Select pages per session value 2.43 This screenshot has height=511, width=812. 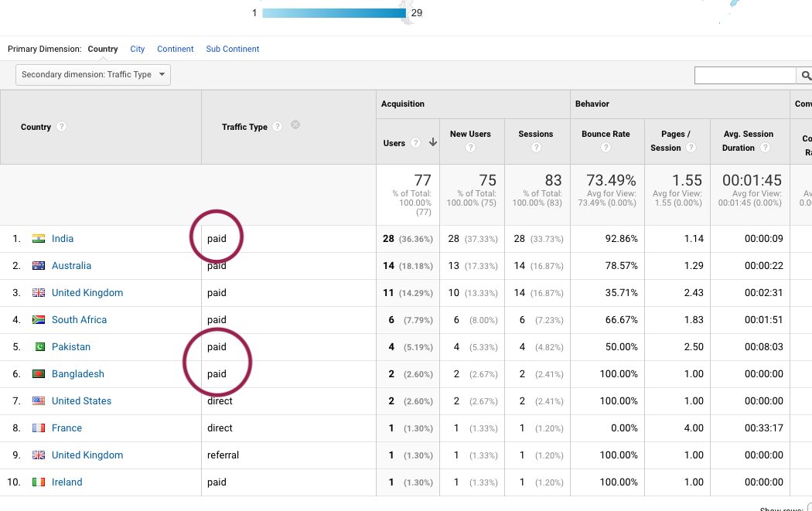tap(694, 292)
